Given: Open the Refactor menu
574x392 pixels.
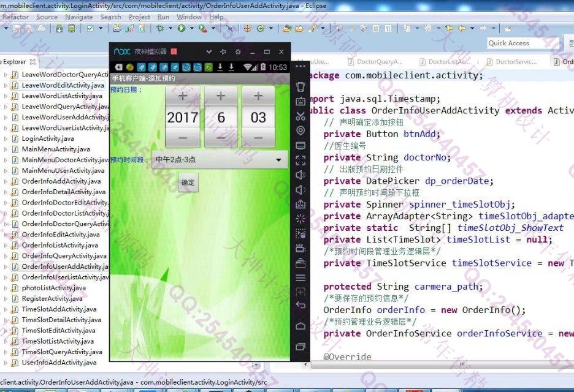Looking at the screenshot, I should click(x=15, y=17).
